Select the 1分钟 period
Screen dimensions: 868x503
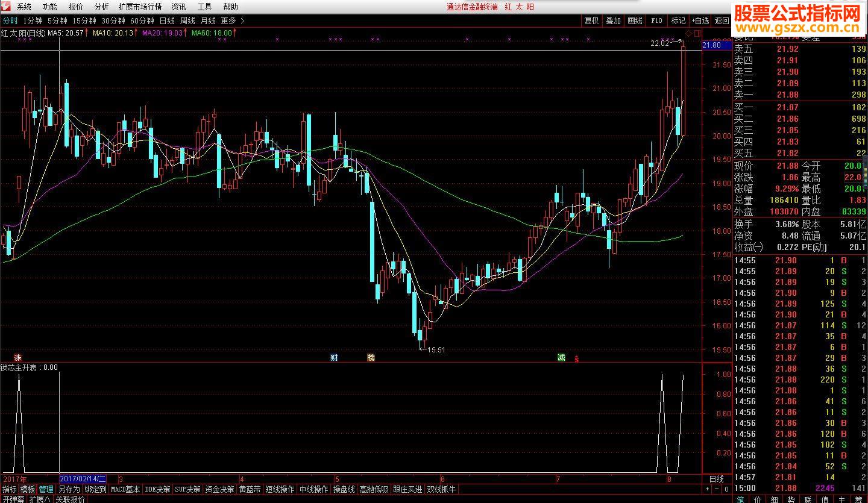[x=33, y=20]
